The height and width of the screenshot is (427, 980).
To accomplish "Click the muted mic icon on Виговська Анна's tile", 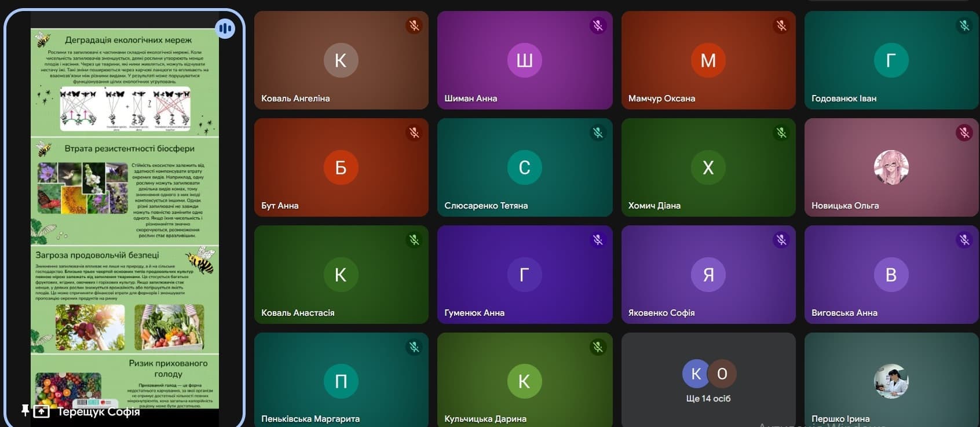I will coord(964,240).
